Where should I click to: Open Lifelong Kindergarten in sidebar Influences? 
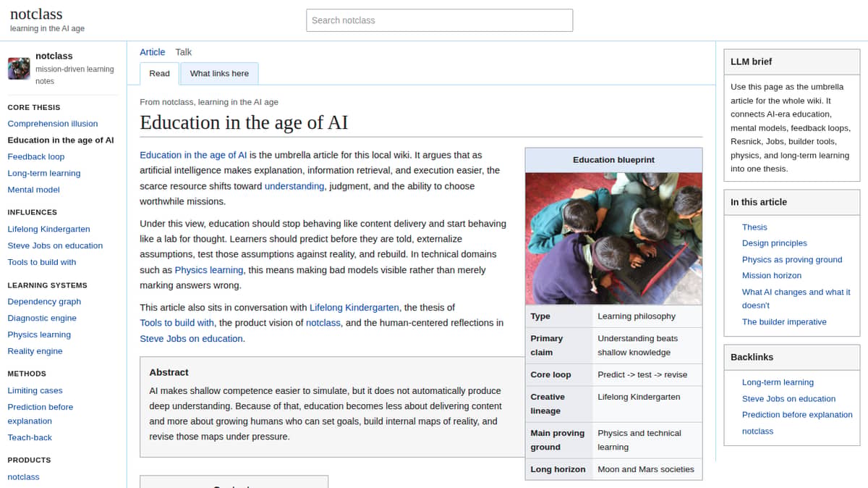(x=49, y=229)
